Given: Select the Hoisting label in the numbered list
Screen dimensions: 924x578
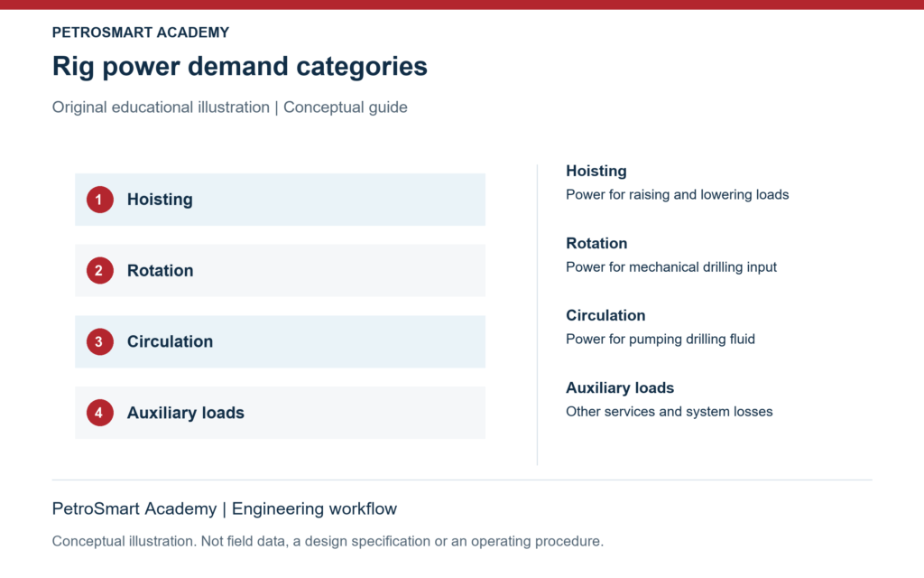Looking at the screenshot, I should pyautogui.click(x=160, y=200).
